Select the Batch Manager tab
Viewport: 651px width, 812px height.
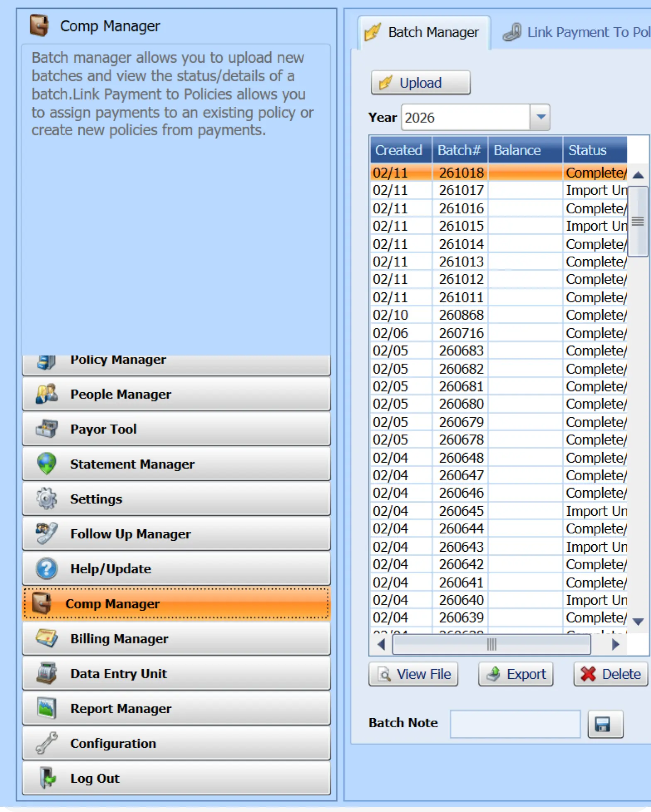[x=424, y=32]
